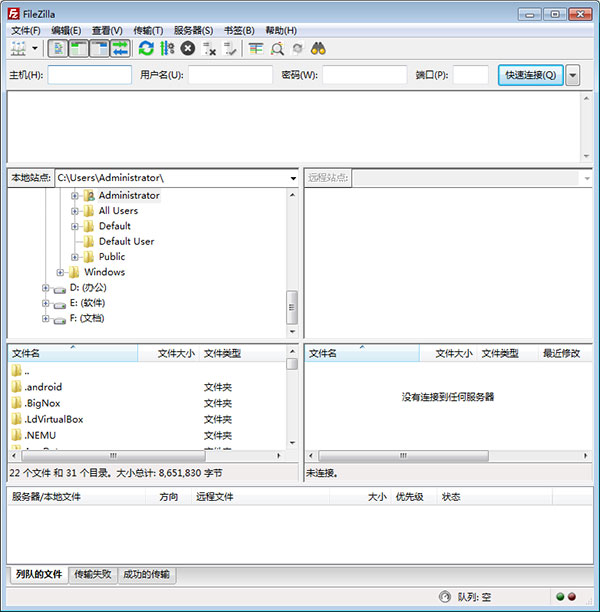This screenshot has width=600, height=612.
Task: Open the 编辑(E) menu
Action: [x=66, y=30]
